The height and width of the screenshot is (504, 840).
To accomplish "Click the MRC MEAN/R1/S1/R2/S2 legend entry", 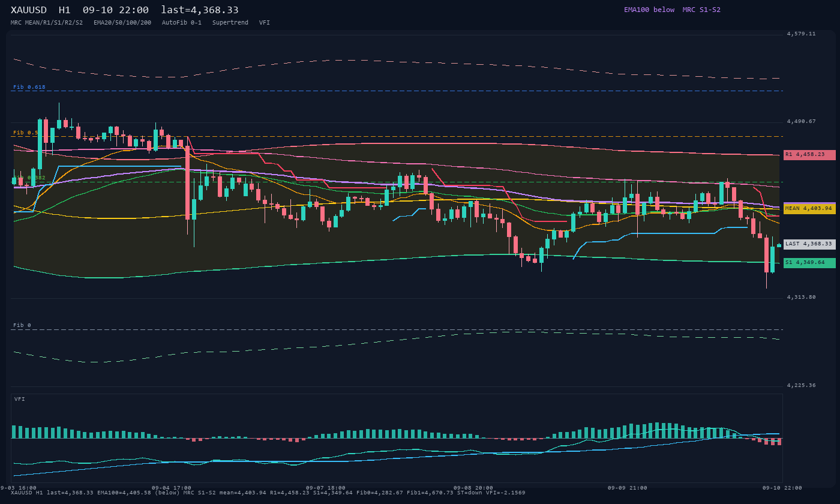I will [47, 23].
